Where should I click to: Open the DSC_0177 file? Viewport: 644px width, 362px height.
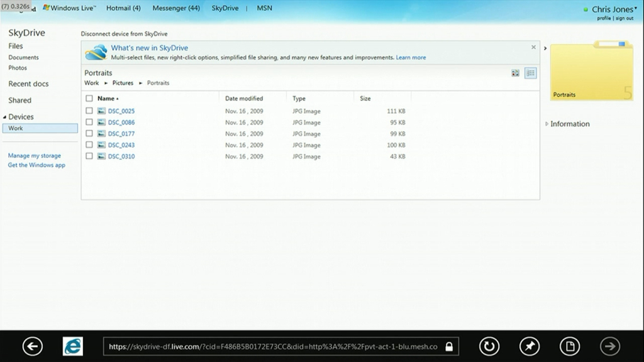pos(121,133)
